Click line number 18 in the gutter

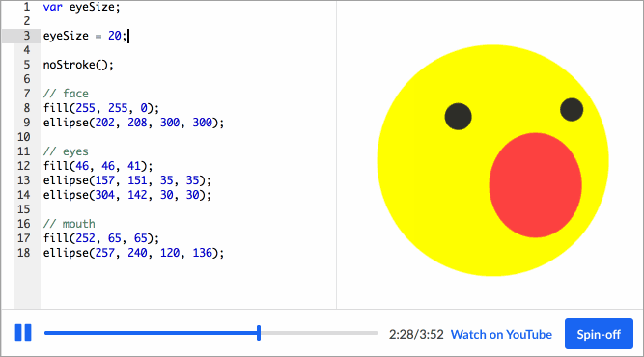click(24, 253)
